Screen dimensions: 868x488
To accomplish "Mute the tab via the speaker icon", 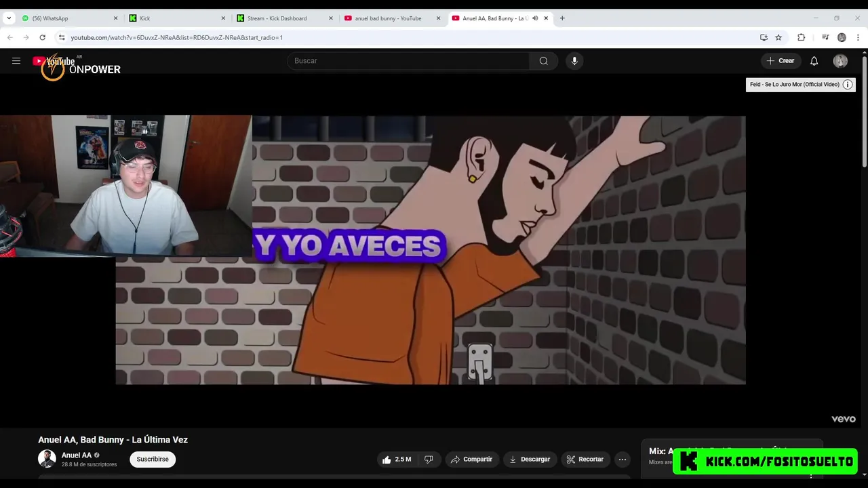I will click(535, 18).
